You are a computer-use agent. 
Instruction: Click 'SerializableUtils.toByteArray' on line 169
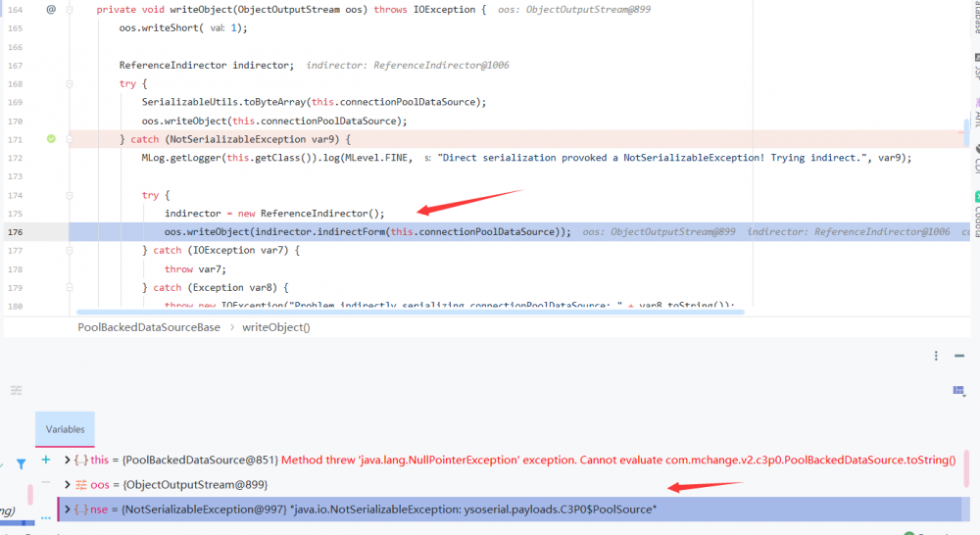pyautogui.click(x=223, y=102)
